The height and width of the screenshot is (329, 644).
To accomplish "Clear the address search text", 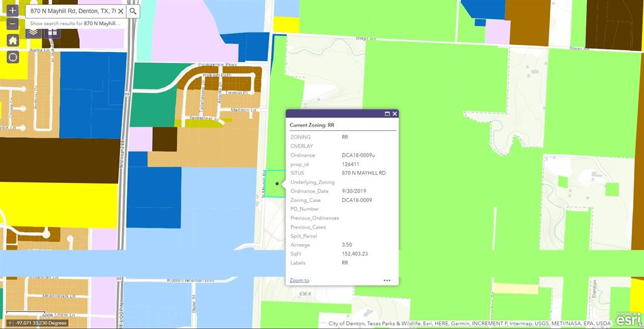I will tap(120, 11).
